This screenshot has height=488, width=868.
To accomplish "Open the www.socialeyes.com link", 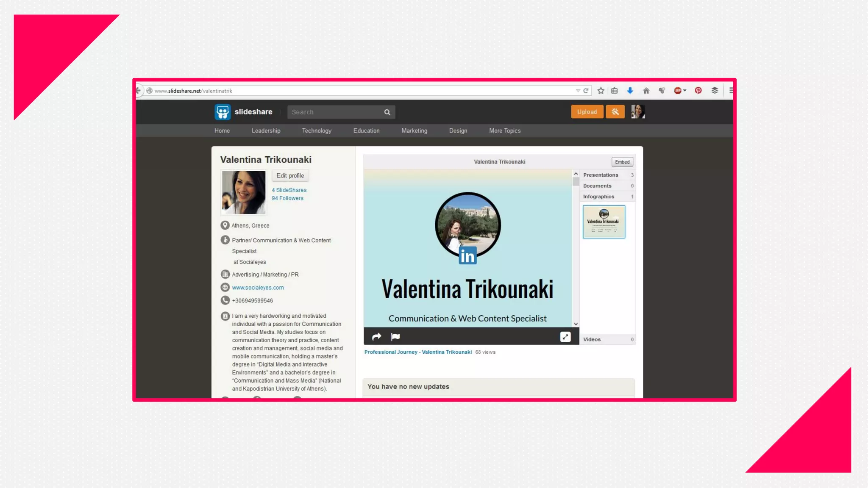I will point(258,288).
